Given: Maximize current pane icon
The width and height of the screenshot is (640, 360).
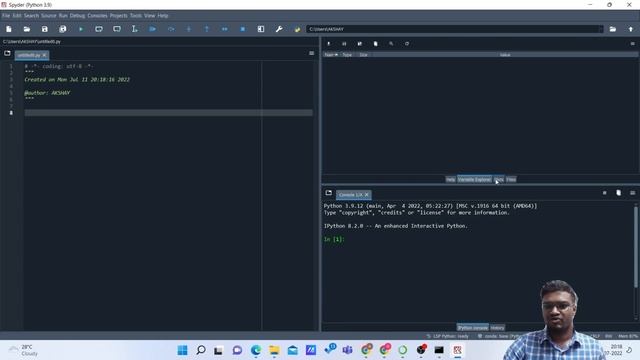Looking at the screenshot, I should [x=261, y=29].
